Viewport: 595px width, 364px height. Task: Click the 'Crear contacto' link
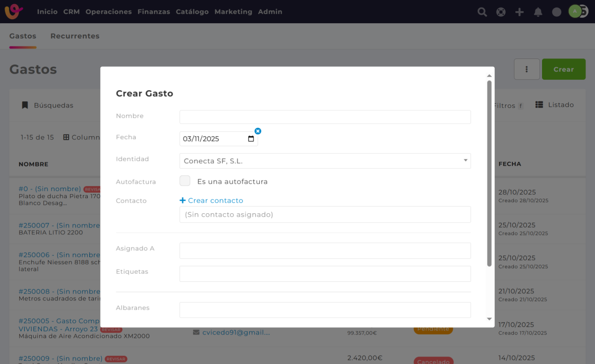(x=211, y=201)
